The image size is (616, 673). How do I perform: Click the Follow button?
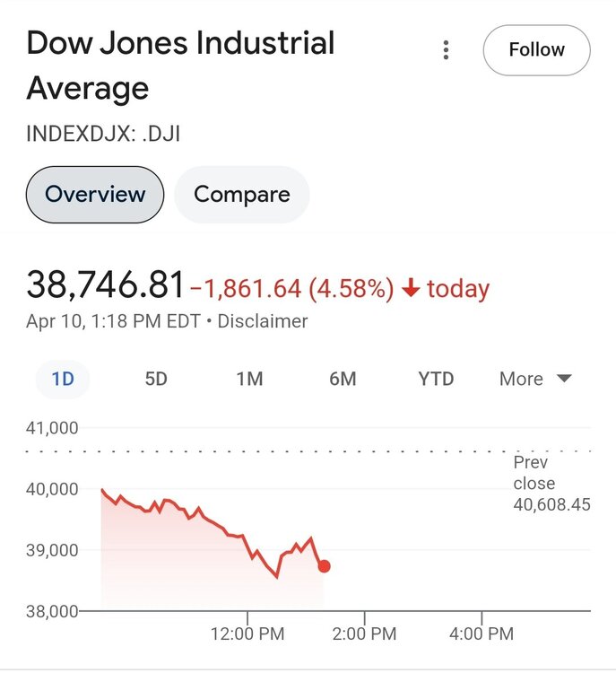[x=536, y=50]
